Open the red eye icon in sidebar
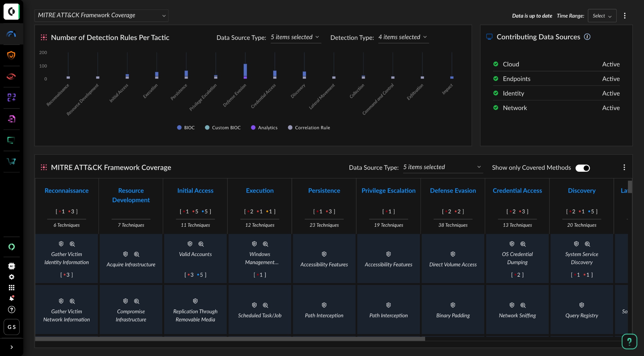This screenshot has width=644, height=356. tap(11, 76)
